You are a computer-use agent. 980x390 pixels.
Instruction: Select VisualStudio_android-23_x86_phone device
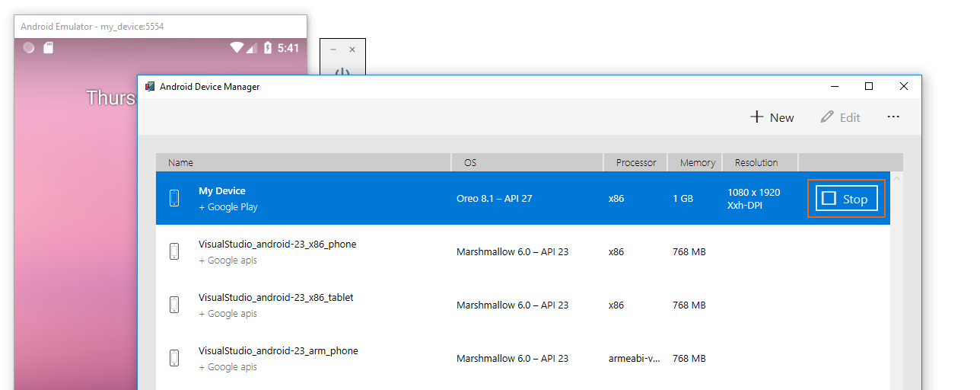277,245
